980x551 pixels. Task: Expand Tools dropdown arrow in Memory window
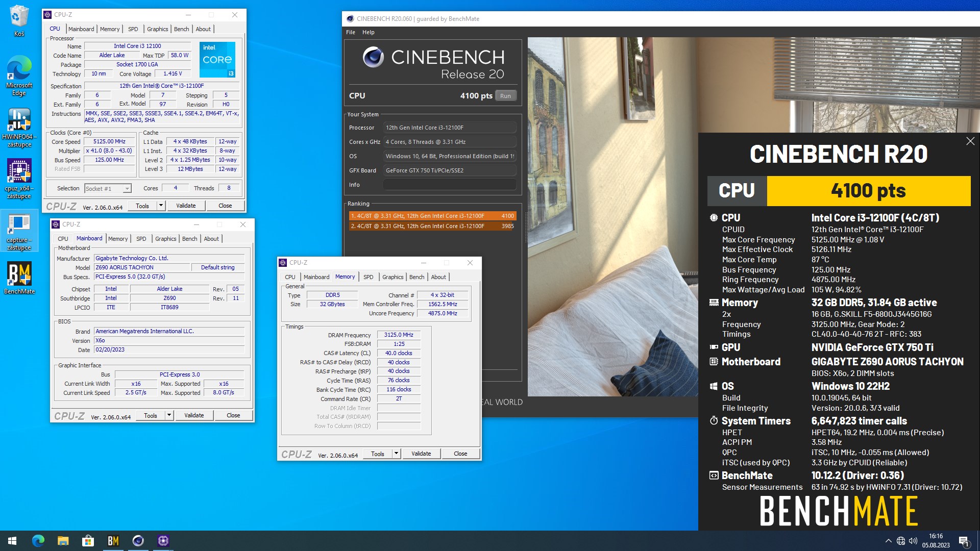pyautogui.click(x=396, y=454)
